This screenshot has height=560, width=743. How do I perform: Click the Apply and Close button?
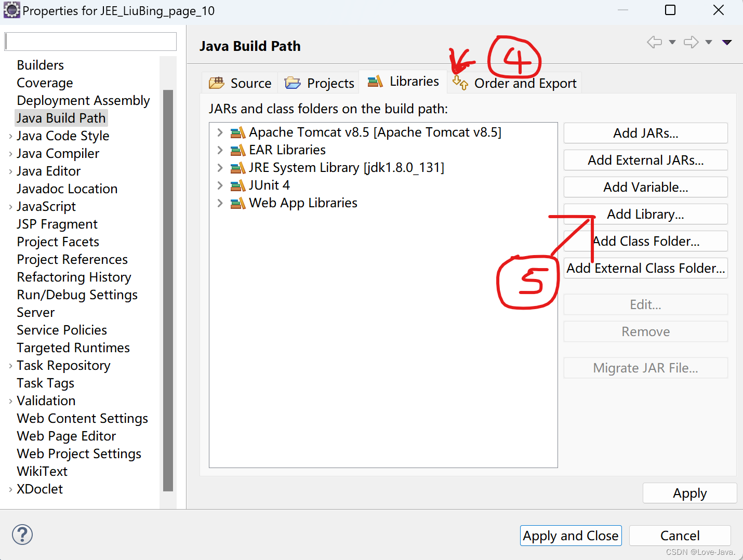click(x=570, y=536)
